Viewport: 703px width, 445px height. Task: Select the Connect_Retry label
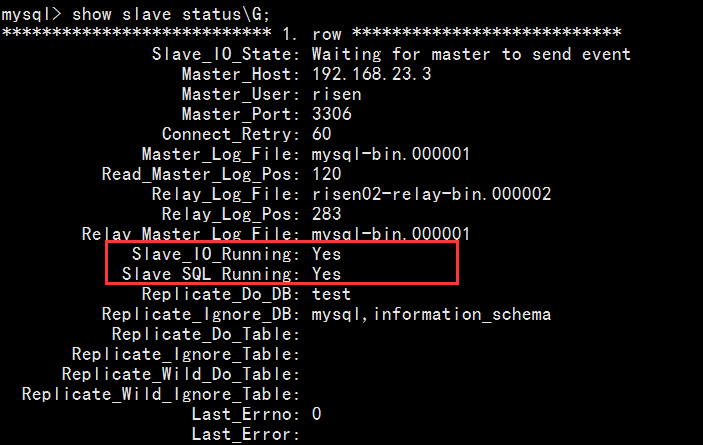click(x=230, y=134)
